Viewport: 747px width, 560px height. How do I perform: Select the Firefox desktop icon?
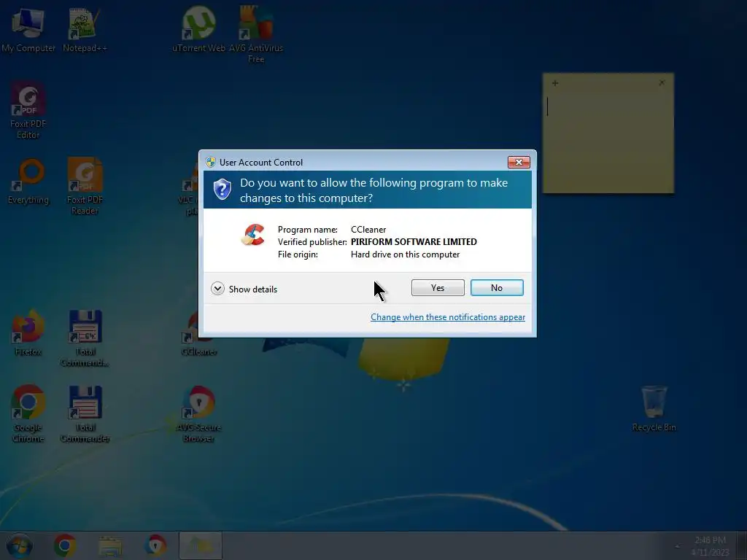point(28,332)
